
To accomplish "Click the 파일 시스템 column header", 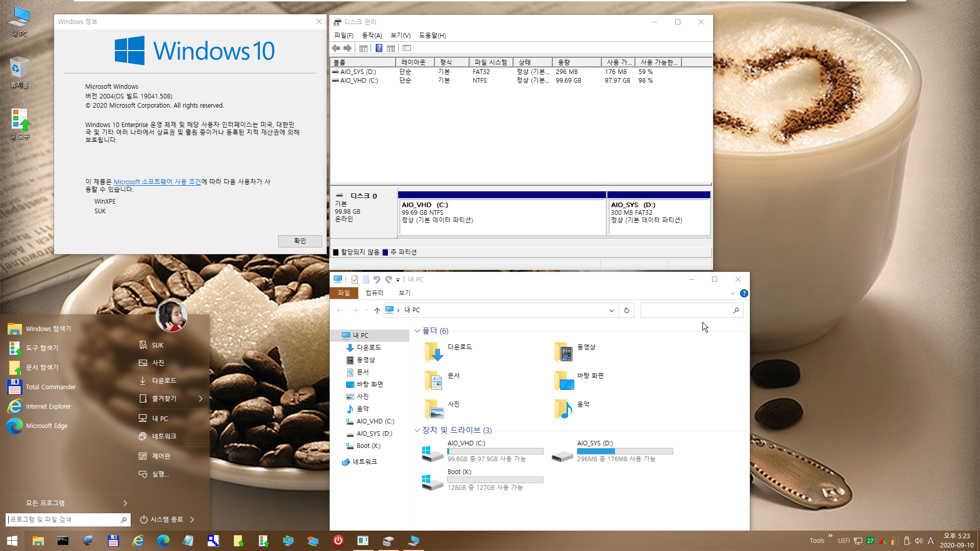I will click(x=491, y=62).
